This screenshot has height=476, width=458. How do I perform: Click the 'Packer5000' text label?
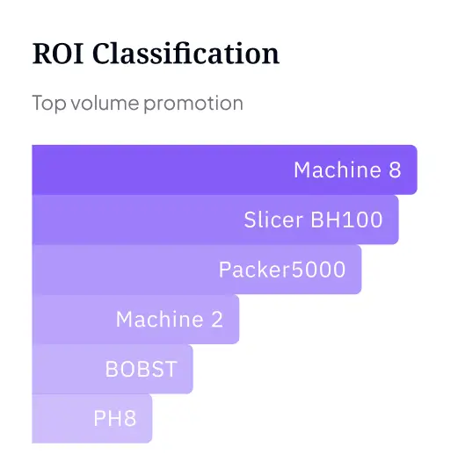click(282, 270)
